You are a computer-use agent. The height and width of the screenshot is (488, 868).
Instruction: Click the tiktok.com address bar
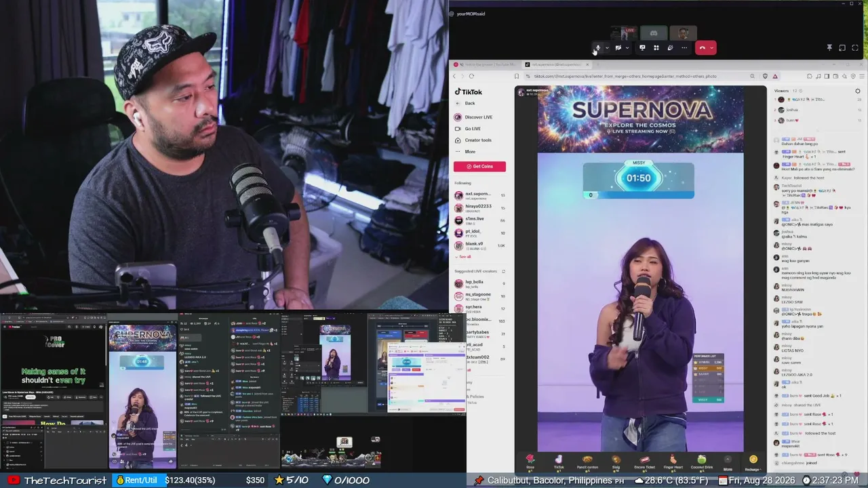[631, 76]
